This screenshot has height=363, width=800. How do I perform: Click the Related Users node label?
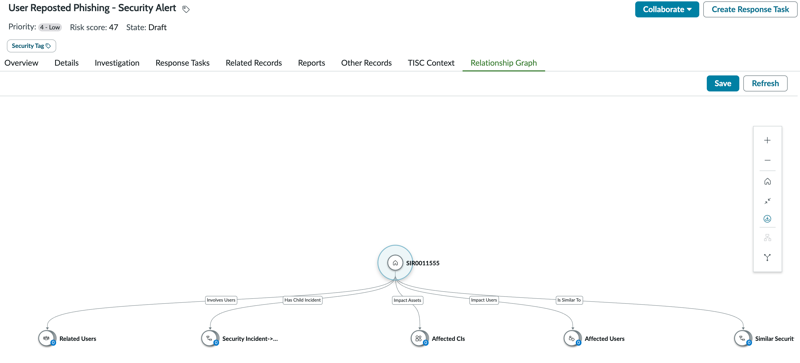pos(78,338)
